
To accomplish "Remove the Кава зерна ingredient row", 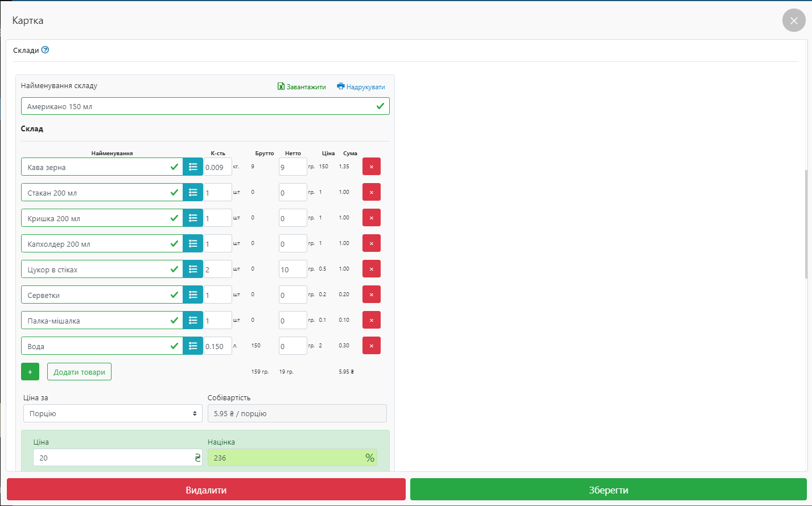I will point(371,167).
